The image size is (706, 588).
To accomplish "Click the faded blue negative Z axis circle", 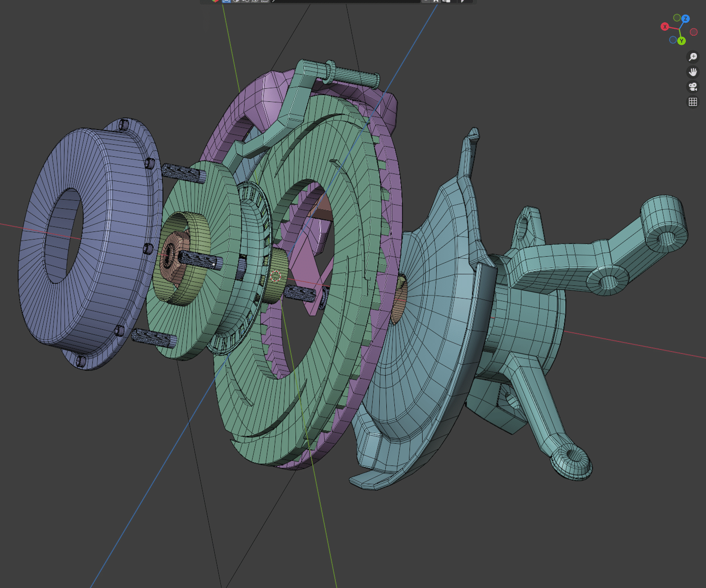I will pos(673,40).
